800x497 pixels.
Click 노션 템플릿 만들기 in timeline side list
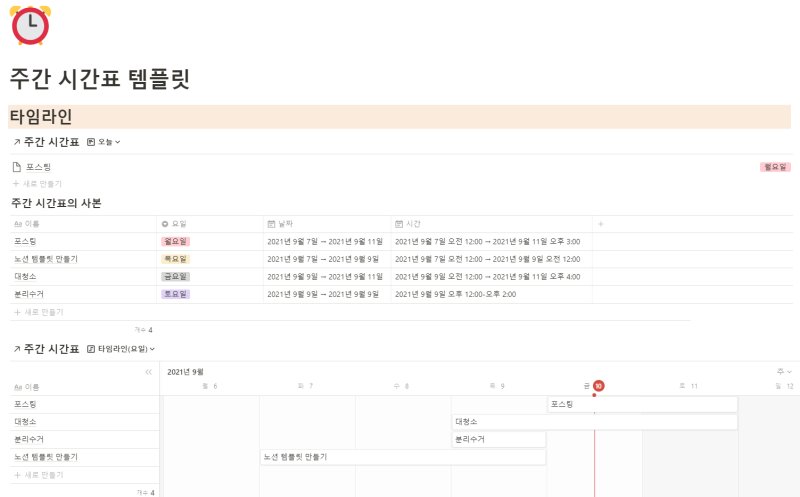pos(85,457)
